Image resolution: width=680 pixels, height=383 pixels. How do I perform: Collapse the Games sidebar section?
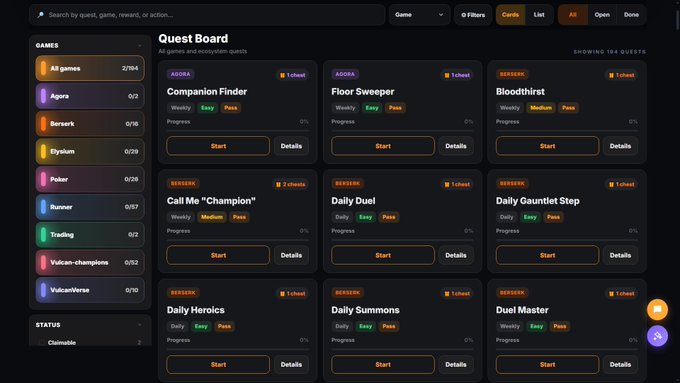click(140, 46)
